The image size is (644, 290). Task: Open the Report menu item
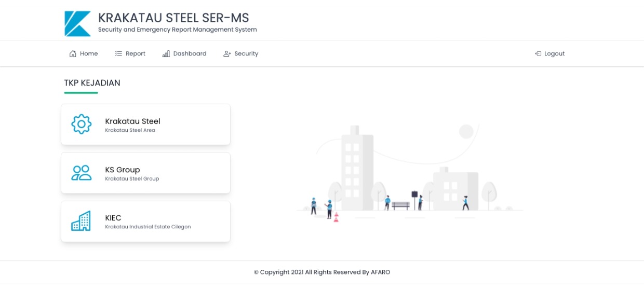(130, 53)
